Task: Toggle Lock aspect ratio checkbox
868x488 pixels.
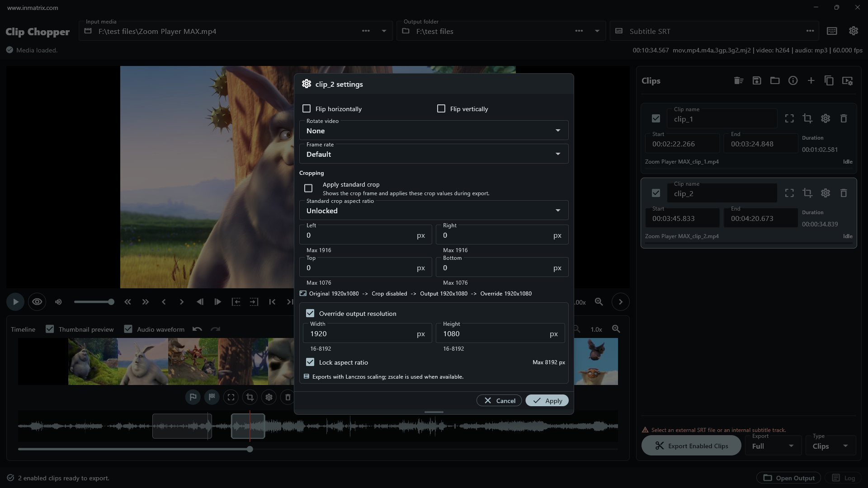Action: 310,362
